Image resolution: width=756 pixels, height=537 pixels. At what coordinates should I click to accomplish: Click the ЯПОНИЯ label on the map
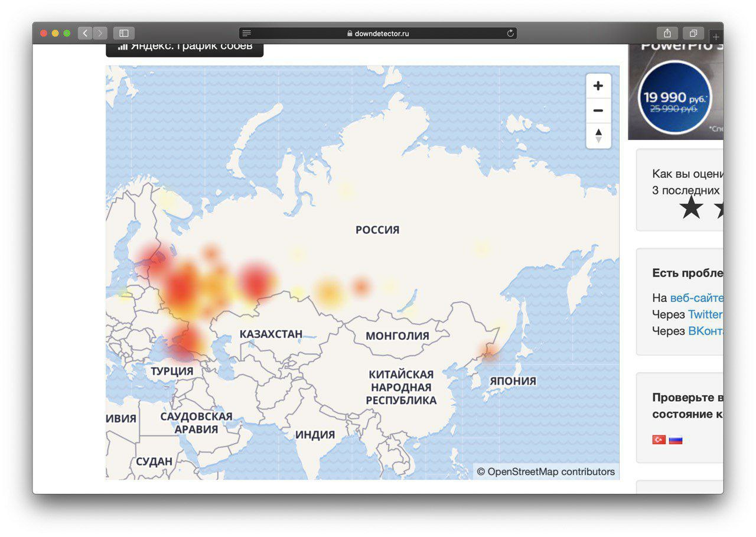click(x=513, y=381)
